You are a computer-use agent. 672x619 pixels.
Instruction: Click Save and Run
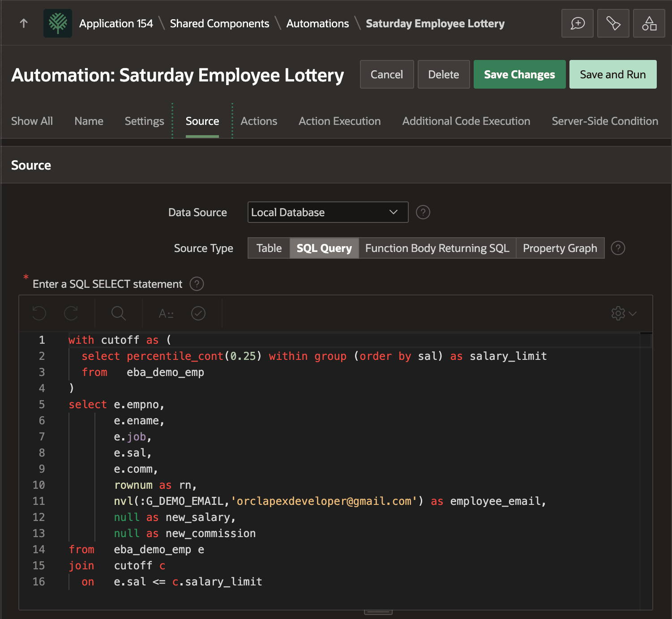(613, 74)
